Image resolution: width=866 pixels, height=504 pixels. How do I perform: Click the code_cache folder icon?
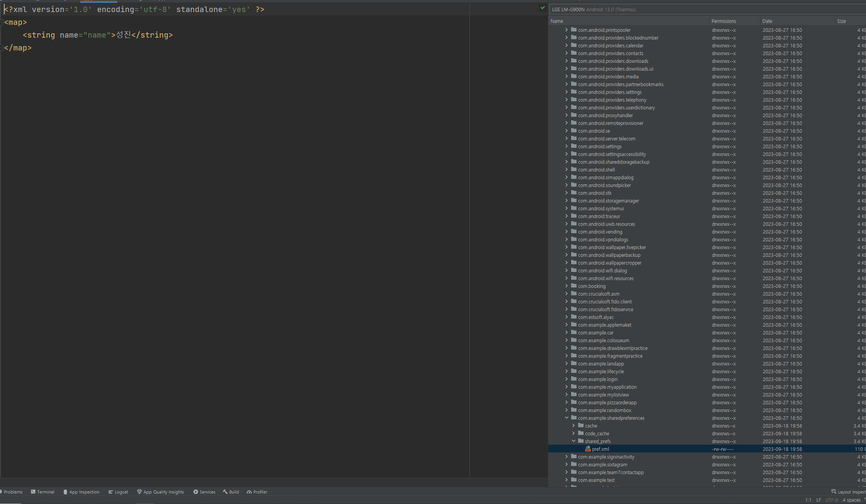[581, 433]
